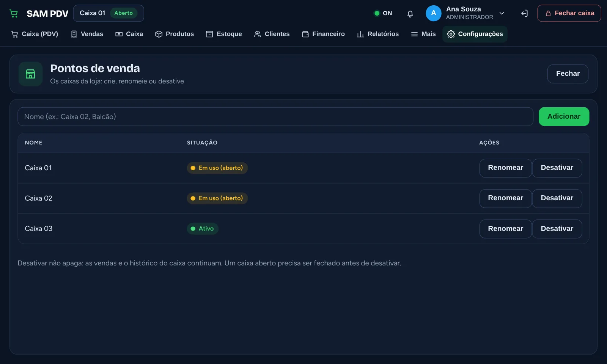Screen dimensions: 607x364
Task: Click the green Adicionar button
Action: (564, 117)
